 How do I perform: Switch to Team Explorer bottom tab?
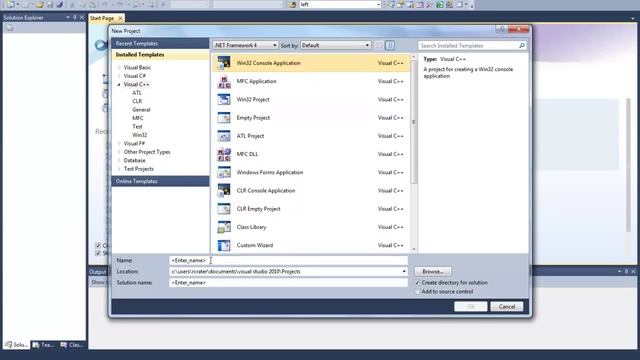point(44,345)
